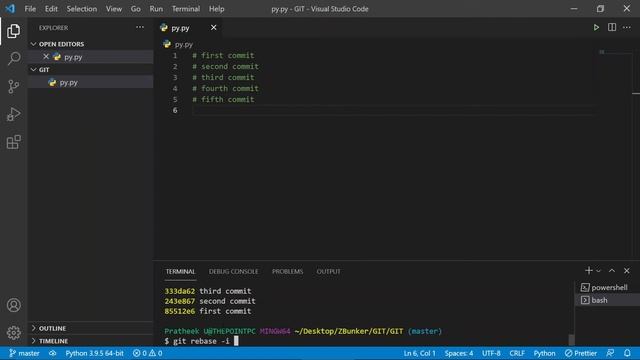This screenshot has width=640, height=360.
Task: Click the '# third commit' code line
Action: click(223, 78)
